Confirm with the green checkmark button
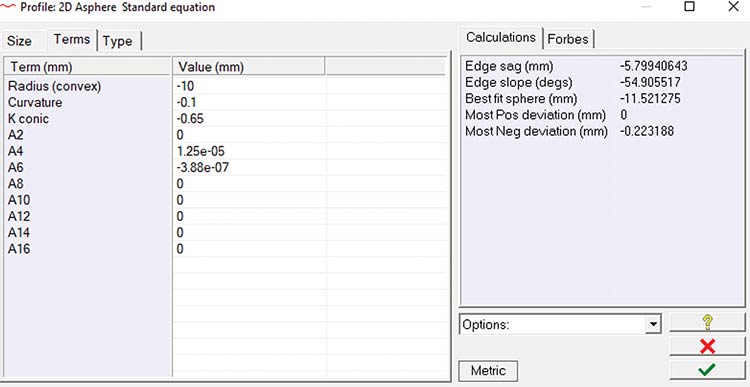Viewport: 750px width, 387px height. tap(707, 370)
